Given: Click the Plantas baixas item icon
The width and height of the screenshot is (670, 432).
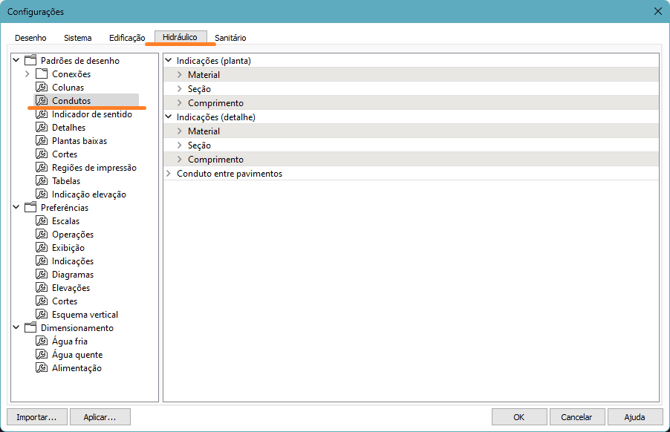Looking at the screenshot, I should click(x=42, y=141).
